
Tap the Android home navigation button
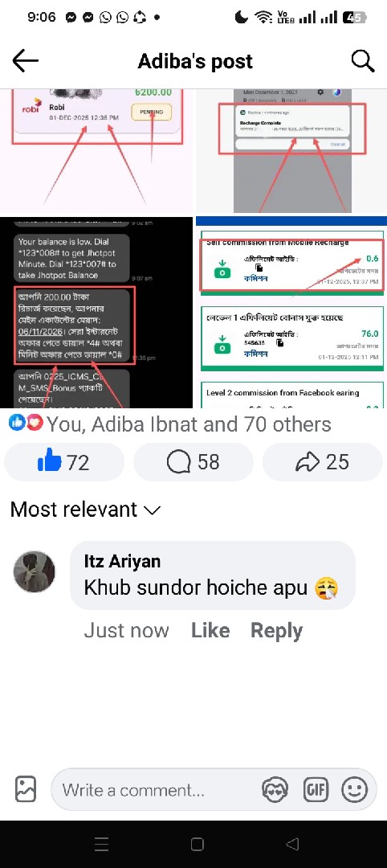click(x=198, y=844)
